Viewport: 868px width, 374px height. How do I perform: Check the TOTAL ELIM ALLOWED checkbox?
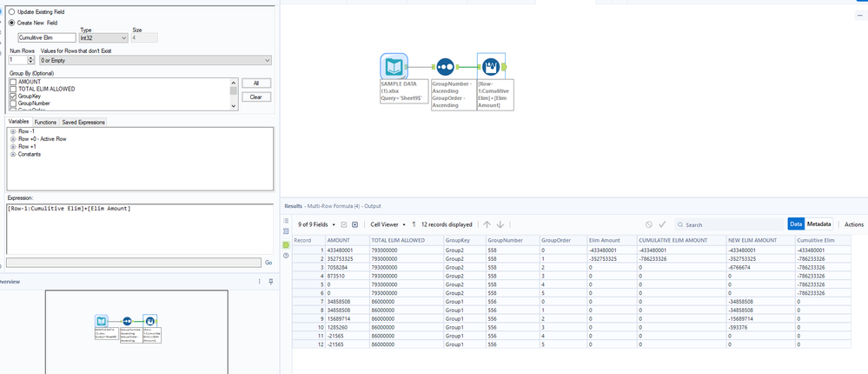point(13,89)
